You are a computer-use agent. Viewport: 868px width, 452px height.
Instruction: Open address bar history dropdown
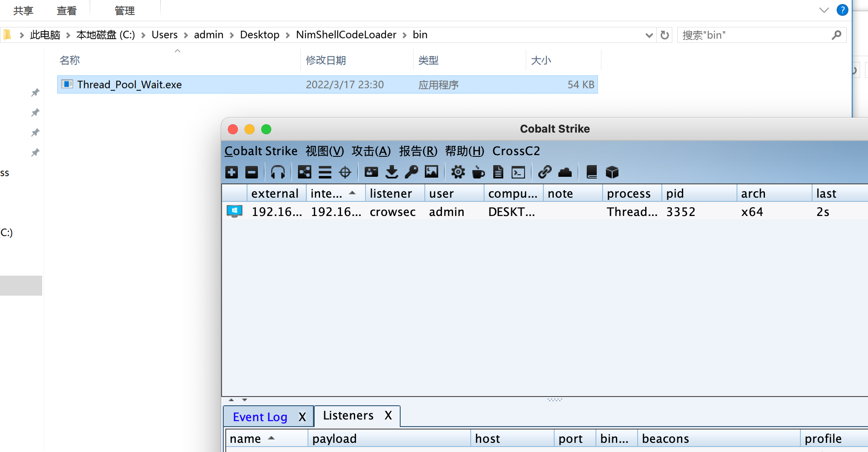(x=649, y=35)
